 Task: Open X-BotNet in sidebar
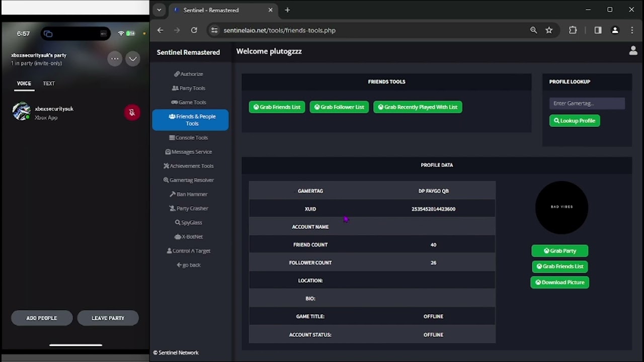[x=189, y=236]
